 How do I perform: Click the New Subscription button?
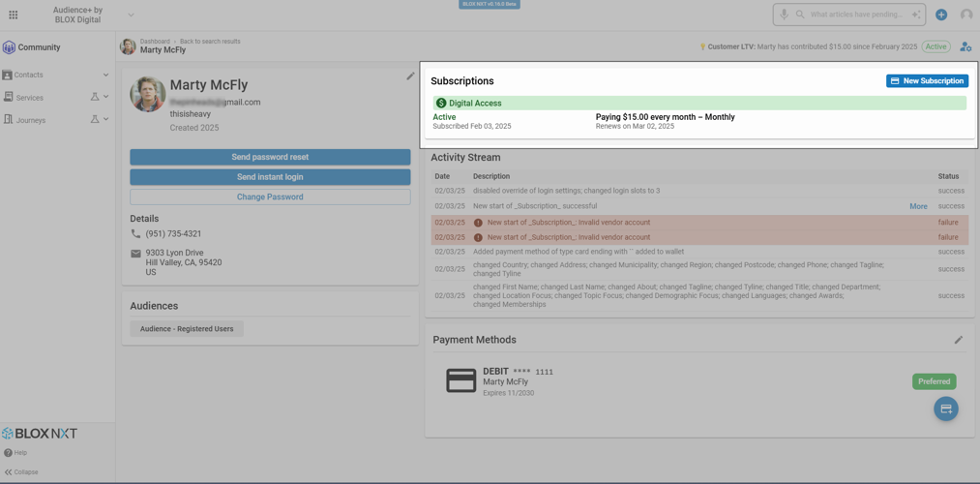pos(928,80)
